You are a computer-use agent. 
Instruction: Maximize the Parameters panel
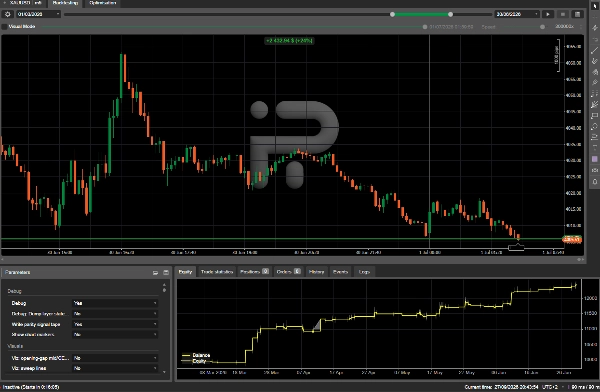point(166,273)
